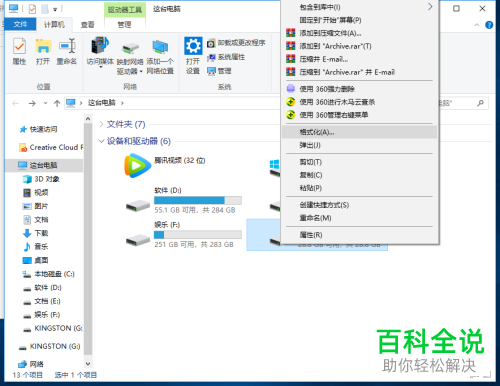Open the 管理 drive tools tab
Screen dimensions: 500x386
point(124,24)
